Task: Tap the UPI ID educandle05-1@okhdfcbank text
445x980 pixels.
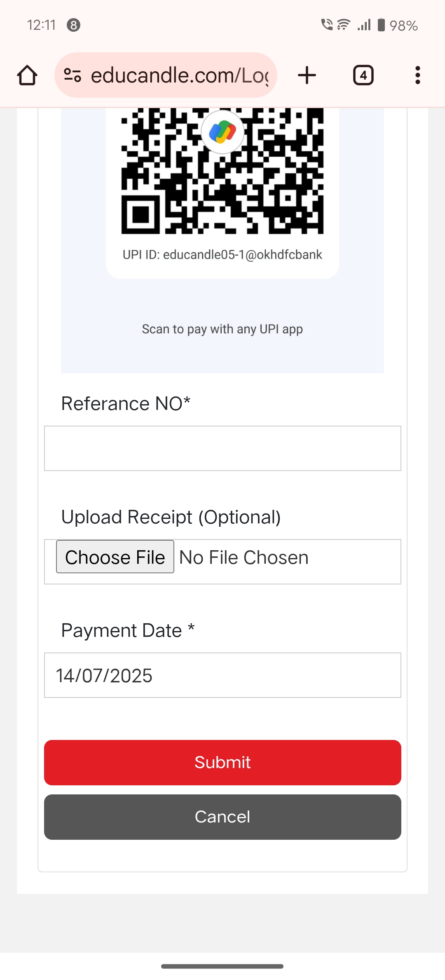Action: click(222, 255)
